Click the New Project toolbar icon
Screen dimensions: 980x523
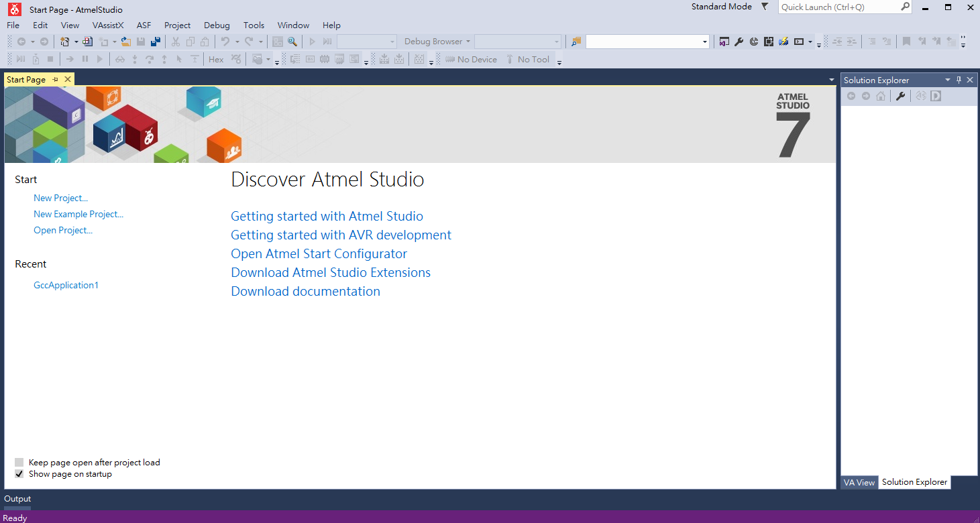tap(65, 42)
